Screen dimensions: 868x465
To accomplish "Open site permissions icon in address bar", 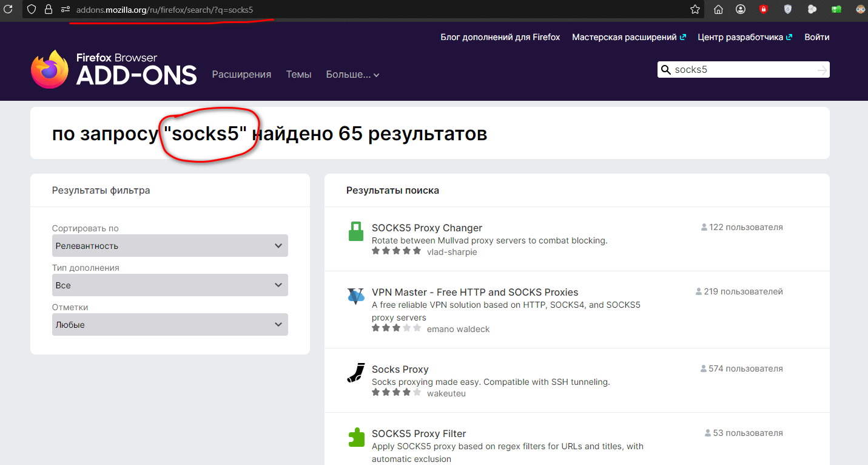I will [x=66, y=9].
